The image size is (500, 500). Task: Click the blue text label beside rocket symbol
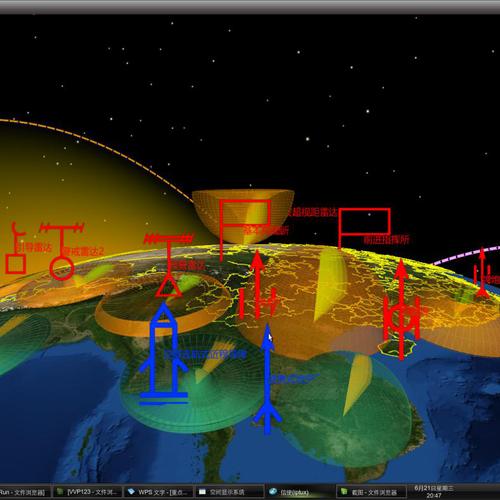coord(206,354)
